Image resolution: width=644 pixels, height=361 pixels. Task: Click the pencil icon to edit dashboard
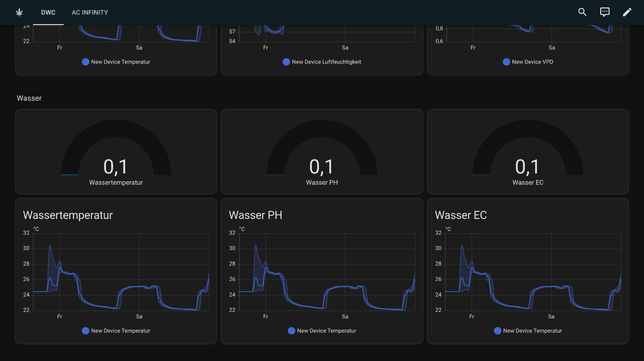tap(627, 12)
